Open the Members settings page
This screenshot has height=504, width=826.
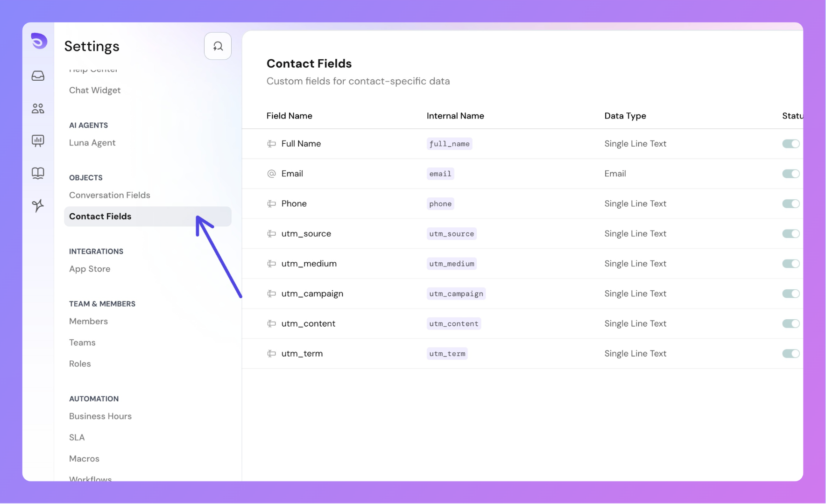tap(88, 321)
